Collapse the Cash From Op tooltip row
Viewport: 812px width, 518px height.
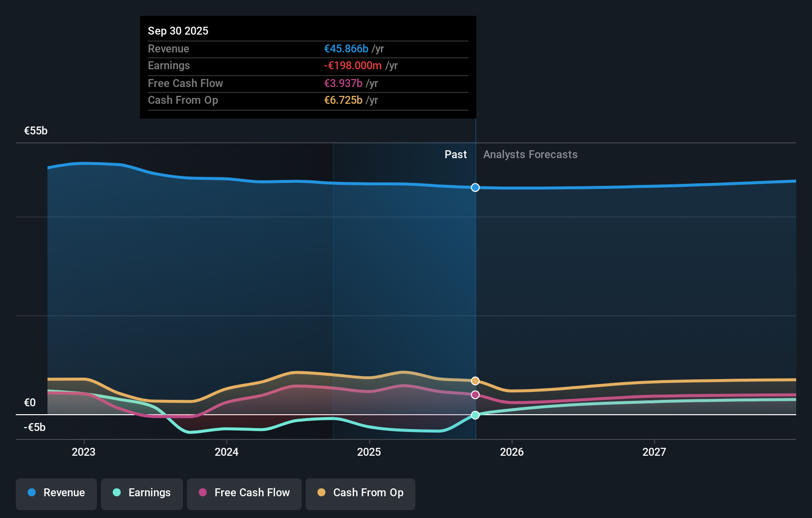[x=183, y=100]
